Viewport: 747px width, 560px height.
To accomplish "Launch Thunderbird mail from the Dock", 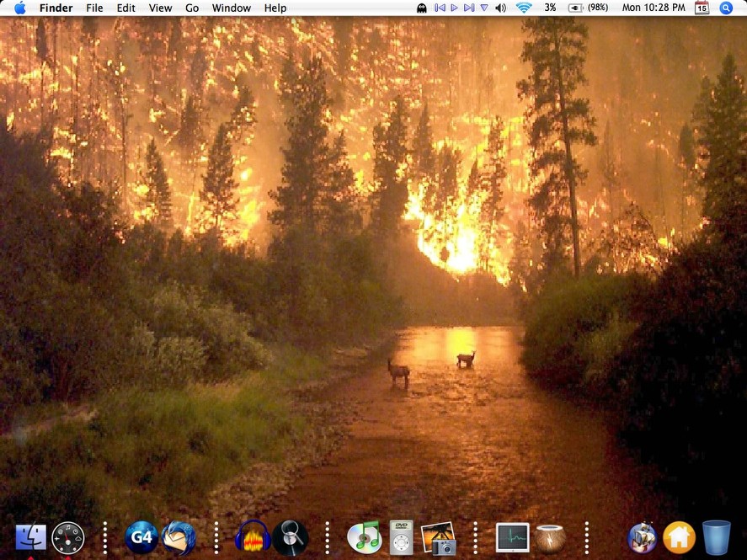I will (179, 538).
